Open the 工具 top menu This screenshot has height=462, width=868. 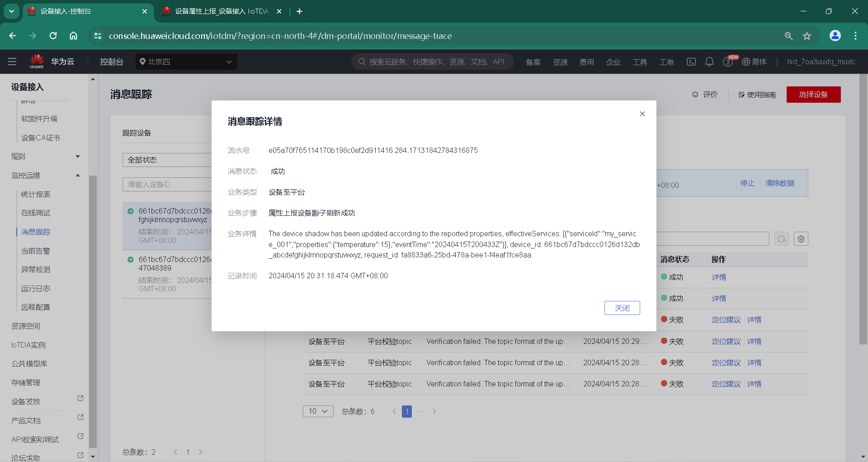coord(640,62)
